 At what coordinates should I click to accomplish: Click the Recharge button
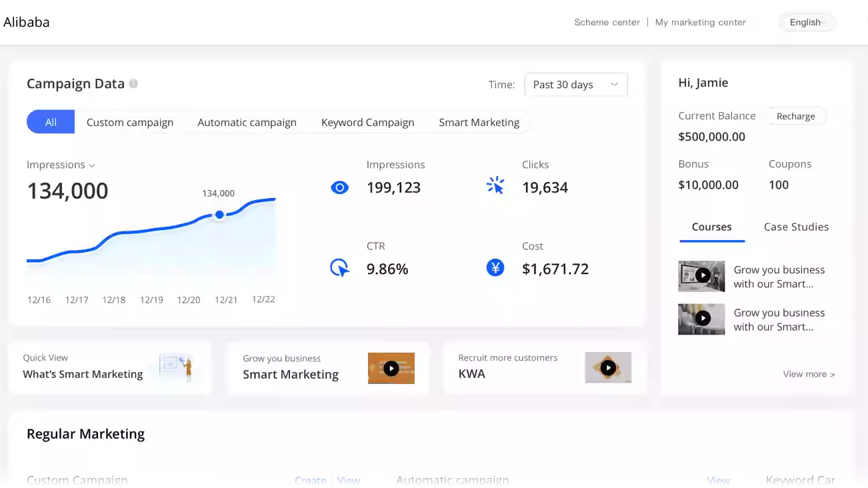(x=795, y=116)
